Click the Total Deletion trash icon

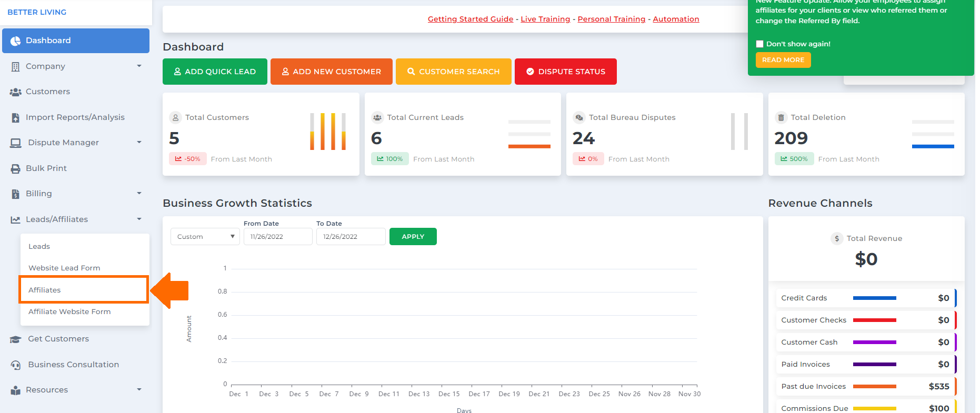pos(781,118)
